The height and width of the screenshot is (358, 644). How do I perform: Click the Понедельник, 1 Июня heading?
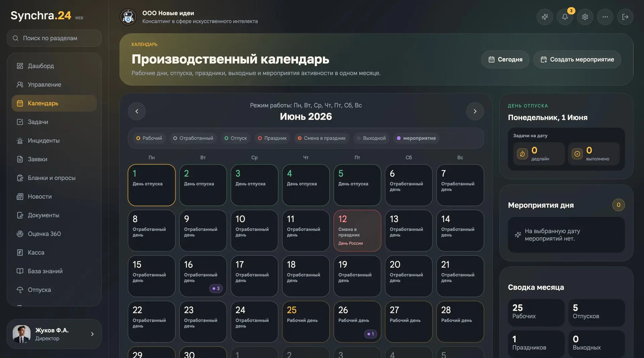[548, 118]
